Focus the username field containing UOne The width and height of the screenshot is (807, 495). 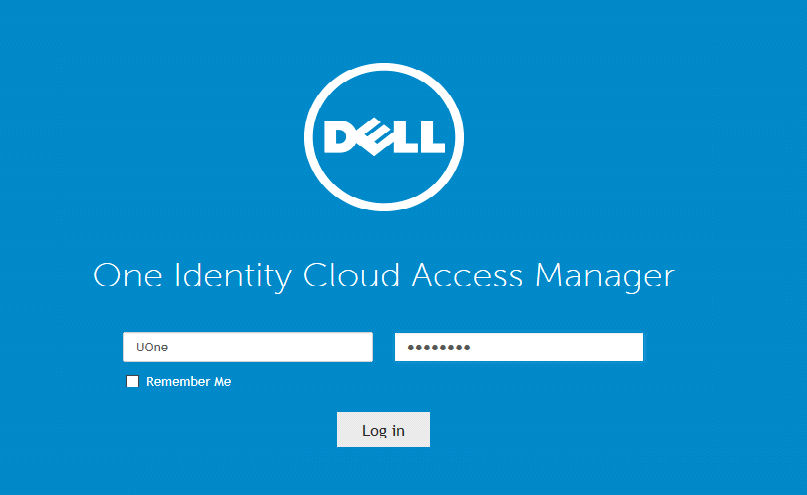247,347
